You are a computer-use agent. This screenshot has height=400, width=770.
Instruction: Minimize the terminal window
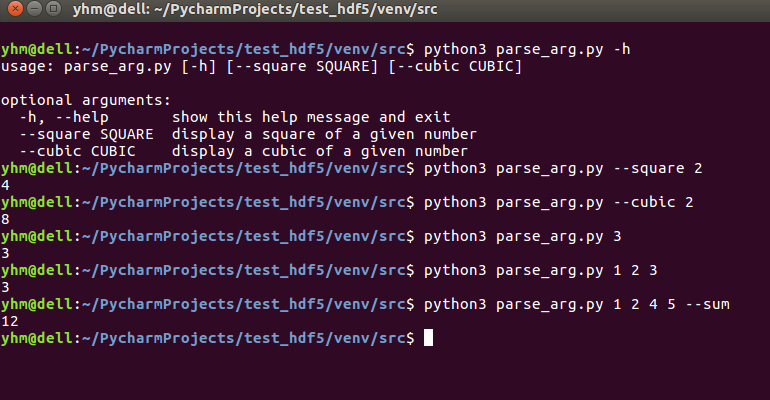pos(32,11)
